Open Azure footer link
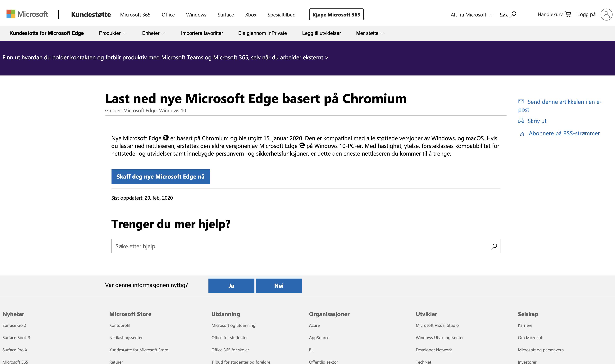 [x=314, y=325]
